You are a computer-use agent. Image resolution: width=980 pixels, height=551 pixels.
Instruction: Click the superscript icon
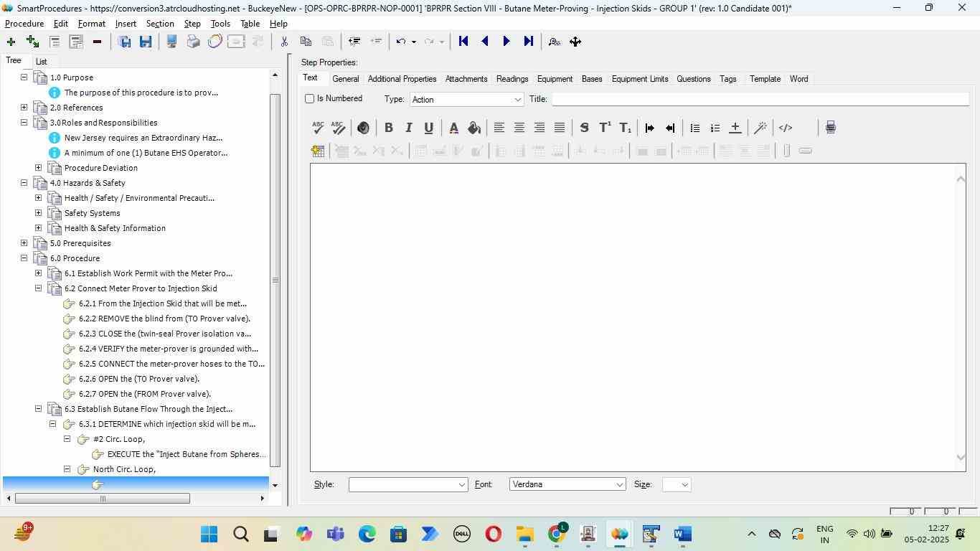605,128
